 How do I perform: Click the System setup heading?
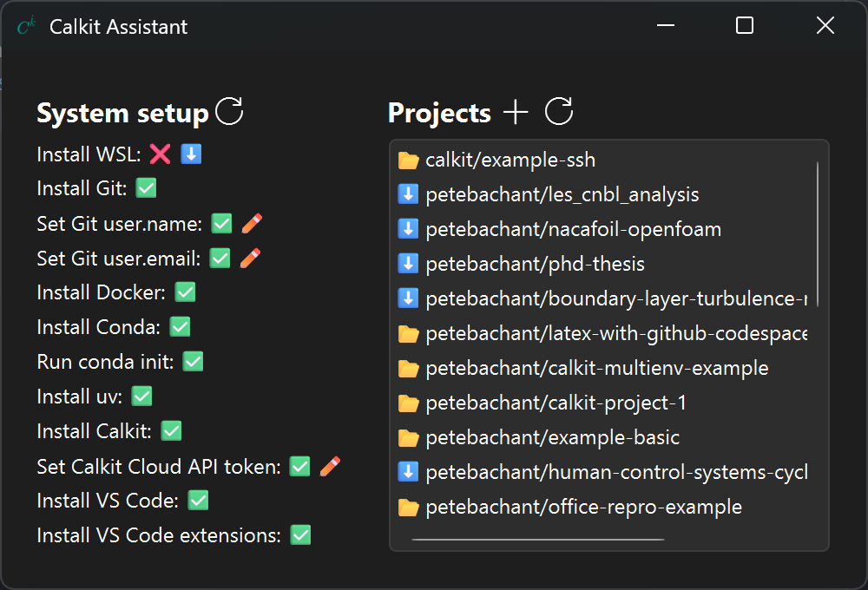coord(122,113)
